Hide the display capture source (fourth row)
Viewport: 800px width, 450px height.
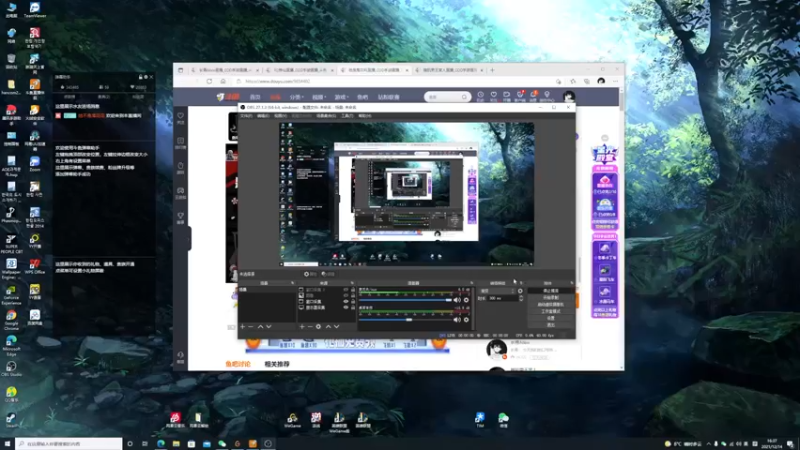pyautogui.click(x=346, y=308)
